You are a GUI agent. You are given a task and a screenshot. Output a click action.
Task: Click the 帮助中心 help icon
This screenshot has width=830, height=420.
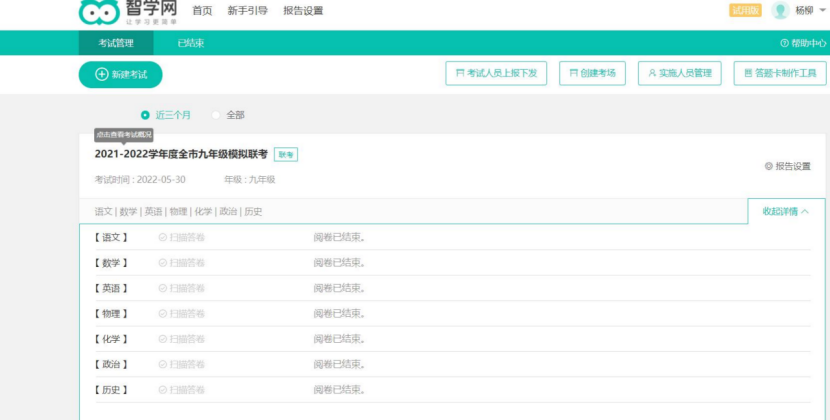pyautogui.click(x=784, y=43)
